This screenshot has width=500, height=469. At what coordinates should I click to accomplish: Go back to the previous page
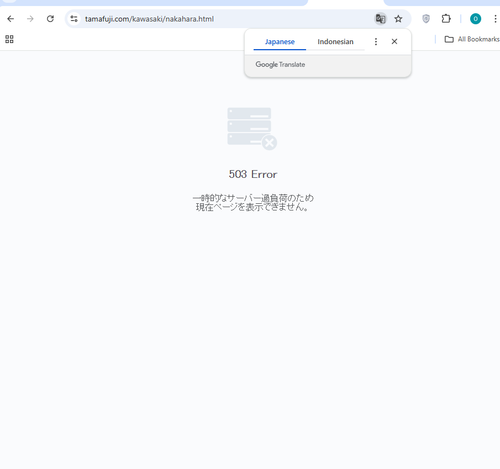[x=11, y=19]
